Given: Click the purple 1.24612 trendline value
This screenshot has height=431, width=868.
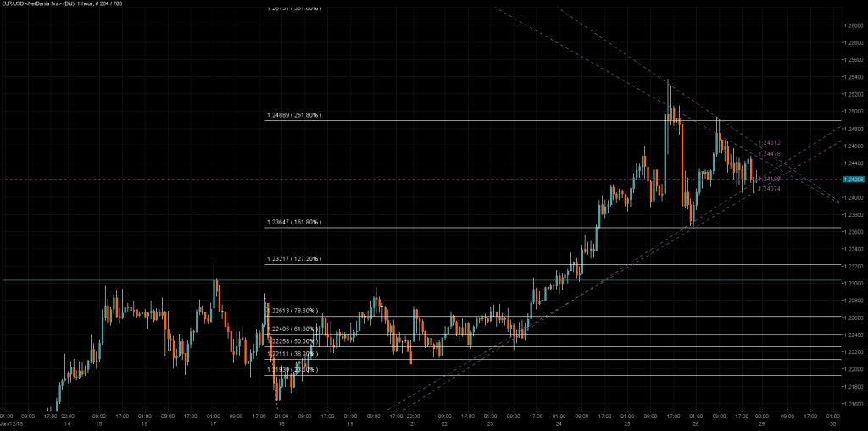Looking at the screenshot, I should (x=770, y=143).
